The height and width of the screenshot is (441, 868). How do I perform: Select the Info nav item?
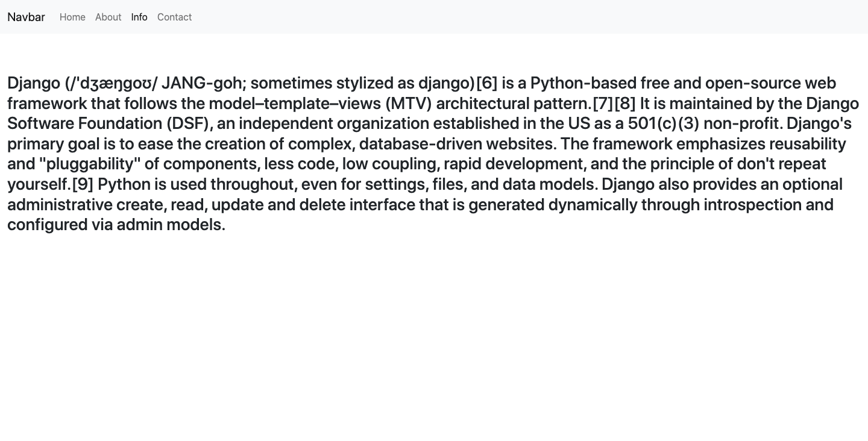click(x=139, y=17)
